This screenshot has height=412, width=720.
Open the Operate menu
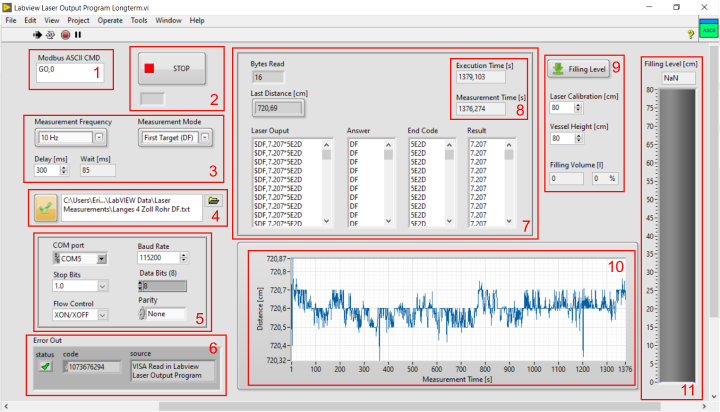click(110, 20)
